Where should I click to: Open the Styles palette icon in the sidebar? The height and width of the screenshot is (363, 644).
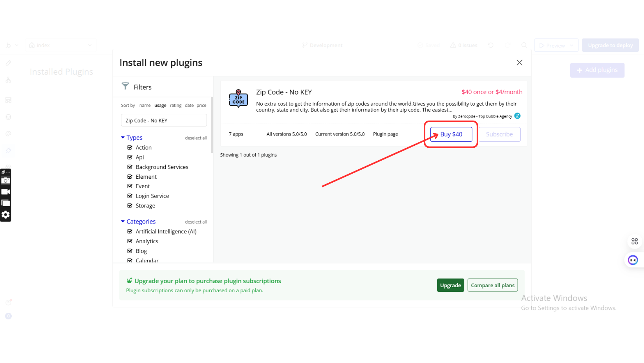coord(8,134)
